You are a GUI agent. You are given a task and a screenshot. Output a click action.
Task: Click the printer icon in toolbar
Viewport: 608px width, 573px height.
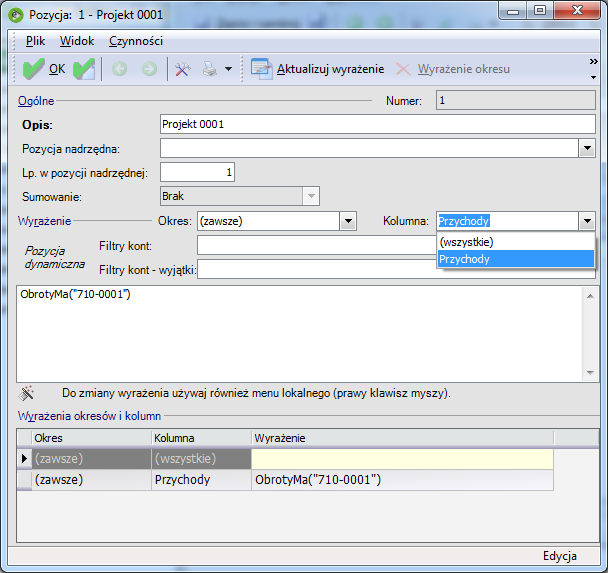210,69
